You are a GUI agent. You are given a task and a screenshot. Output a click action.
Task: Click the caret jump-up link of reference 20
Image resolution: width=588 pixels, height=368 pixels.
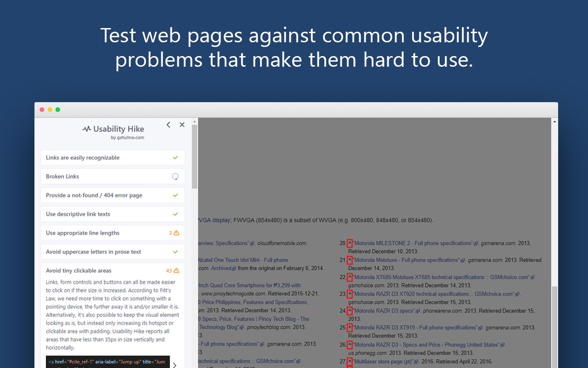coord(350,243)
